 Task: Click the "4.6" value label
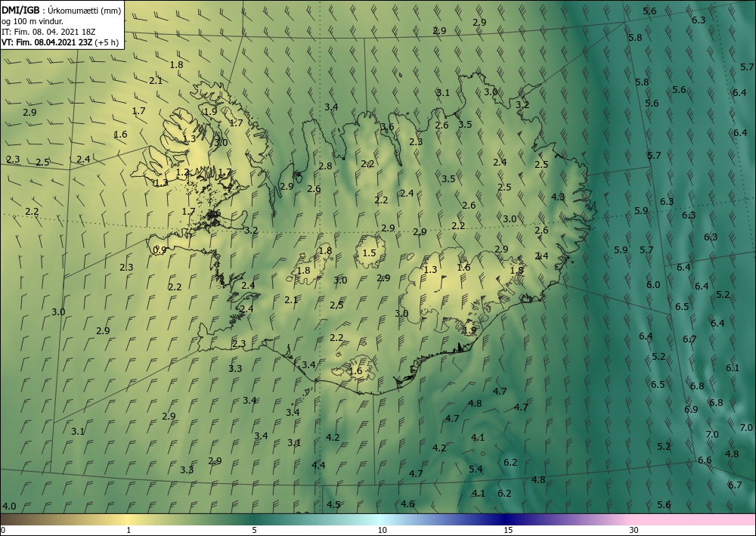(407, 503)
